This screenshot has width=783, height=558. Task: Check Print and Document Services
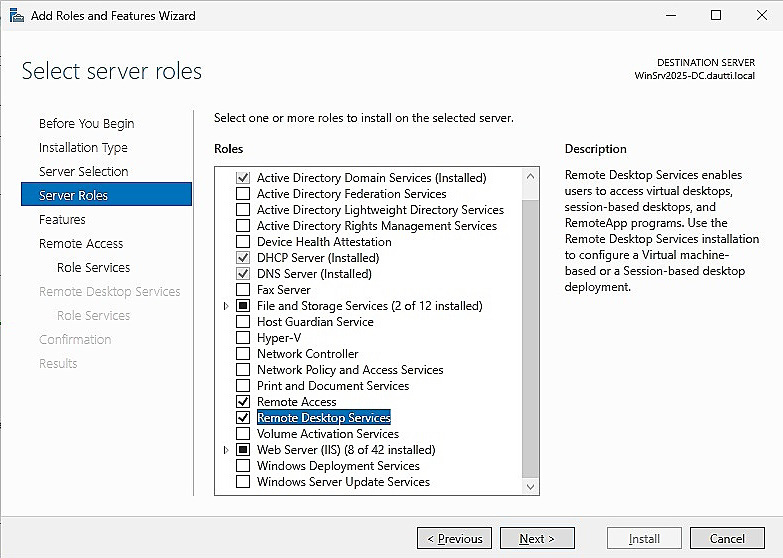[x=243, y=386]
